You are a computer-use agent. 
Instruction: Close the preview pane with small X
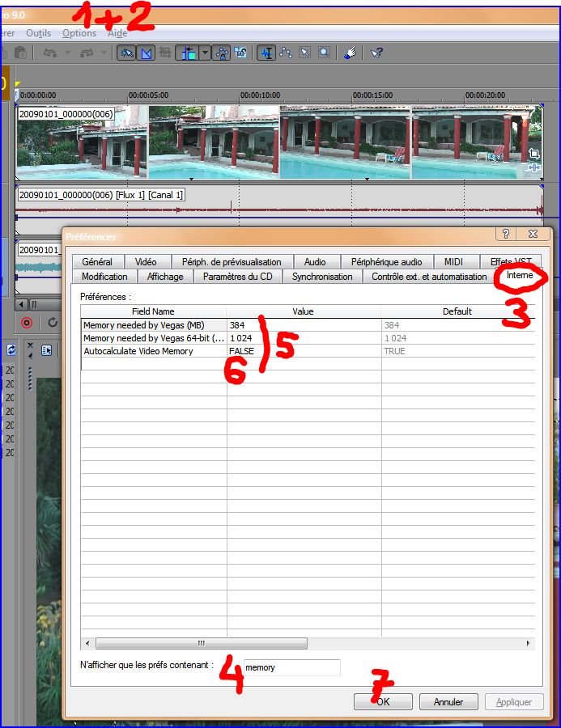point(30,345)
